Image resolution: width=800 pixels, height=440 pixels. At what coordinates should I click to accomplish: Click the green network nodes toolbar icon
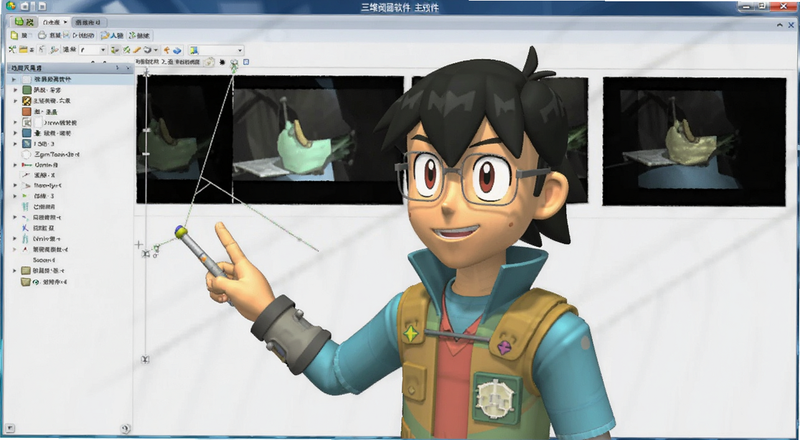tap(133, 35)
